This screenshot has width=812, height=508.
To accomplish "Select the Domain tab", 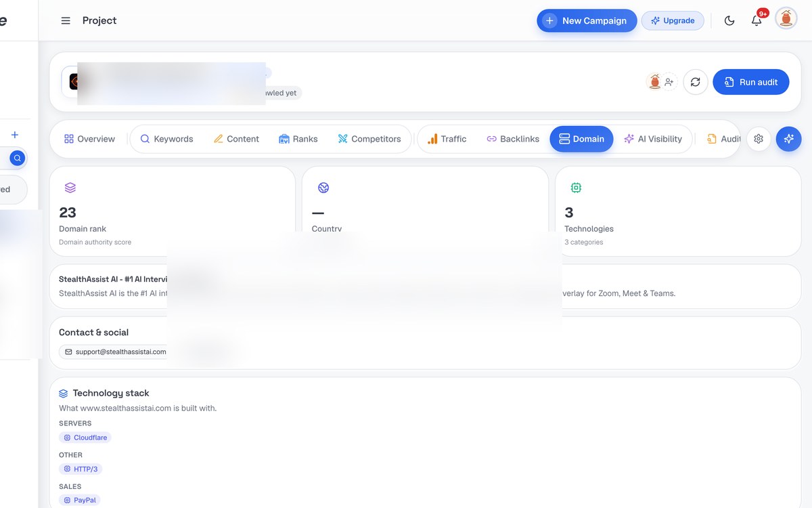I will click(x=582, y=139).
